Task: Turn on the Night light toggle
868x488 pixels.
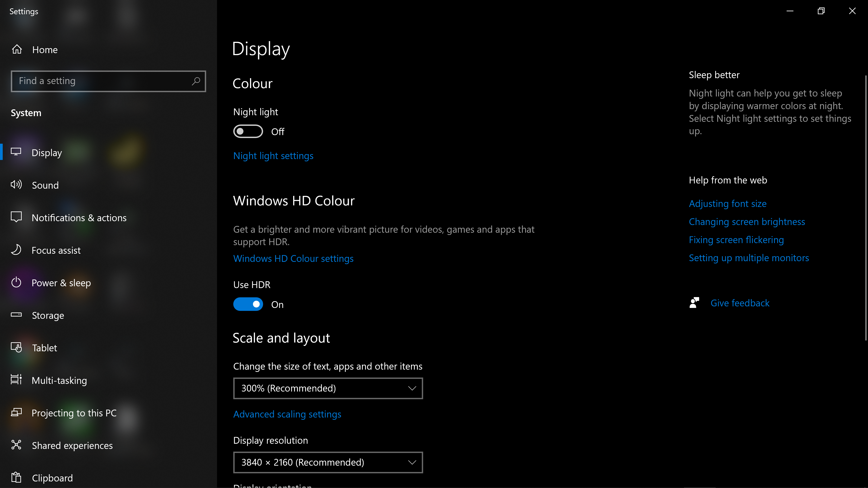Action: tap(248, 131)
